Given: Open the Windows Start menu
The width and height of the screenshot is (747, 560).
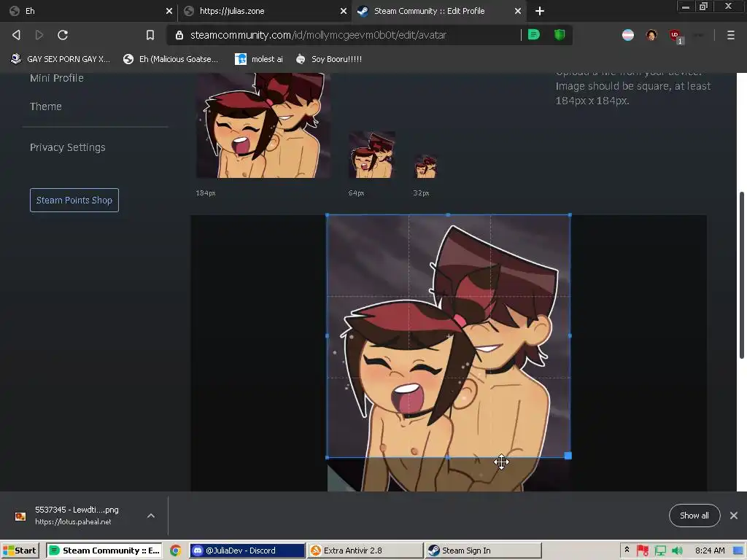Looking at the screenshot, I should (19, 551).
